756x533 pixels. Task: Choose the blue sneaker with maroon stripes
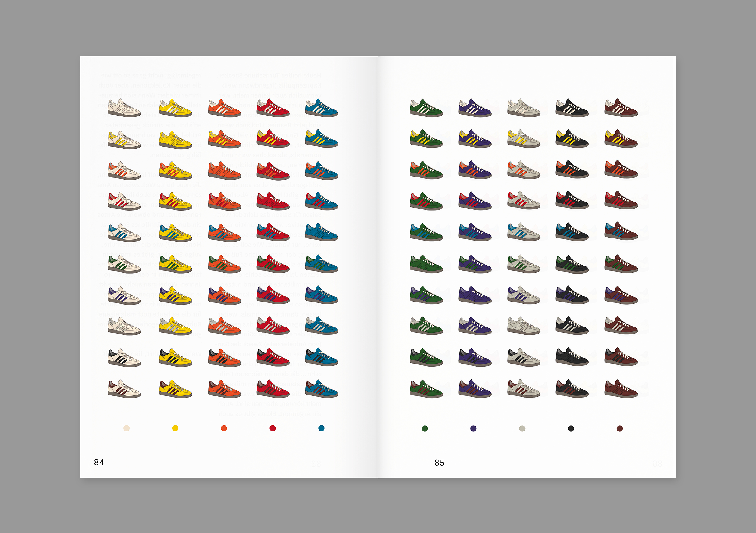coord(322,389)
